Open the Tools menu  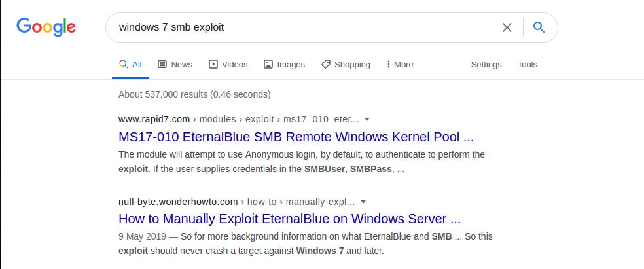tap(528, 64)
